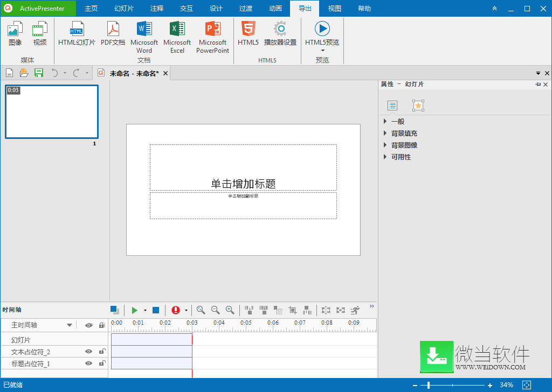The height and width of the screenshot is (392, 552).
Task: Stop timeline playback
Action: coord(156,310)
